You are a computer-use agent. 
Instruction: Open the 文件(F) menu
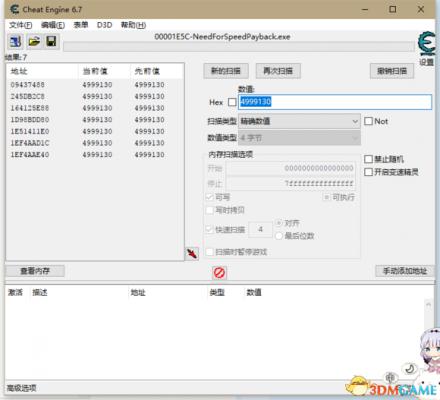click(x=21, y=25)
